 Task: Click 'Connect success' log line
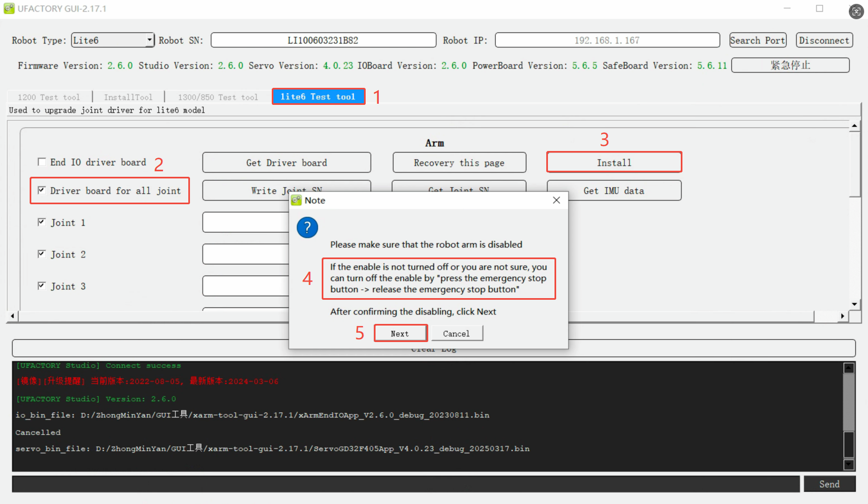click(x=99, y=366)
